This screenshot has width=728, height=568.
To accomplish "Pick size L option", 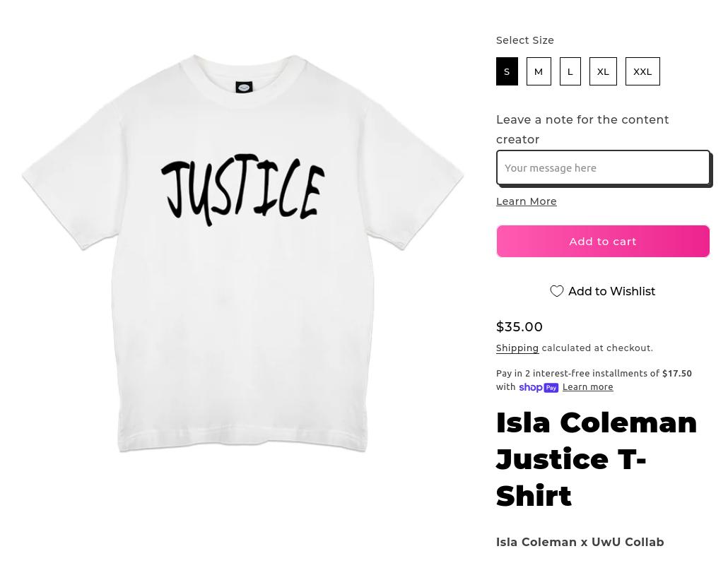I will [570, 71].
